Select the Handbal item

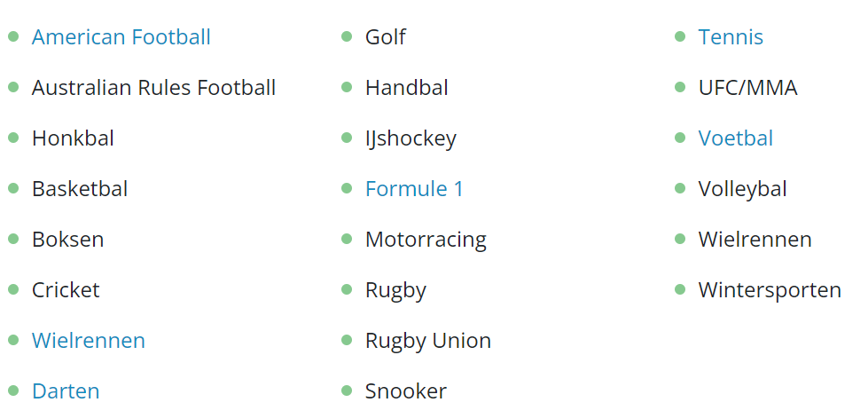(407, 88)
